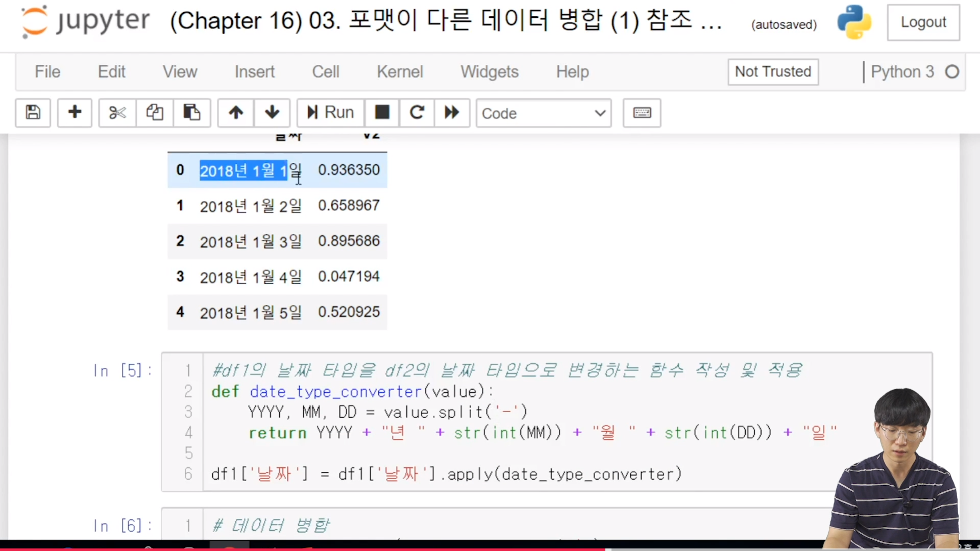Viewport: 980px width, 551px height.
Task: Click the Logout button
Action: pyautogui.click(x=923, y=22)
